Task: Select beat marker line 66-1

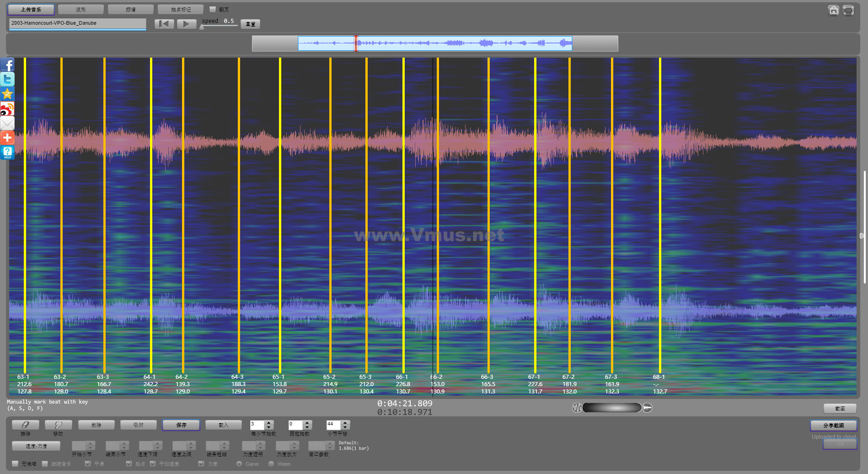Action: pyautogui.click(x=403, y=215)
